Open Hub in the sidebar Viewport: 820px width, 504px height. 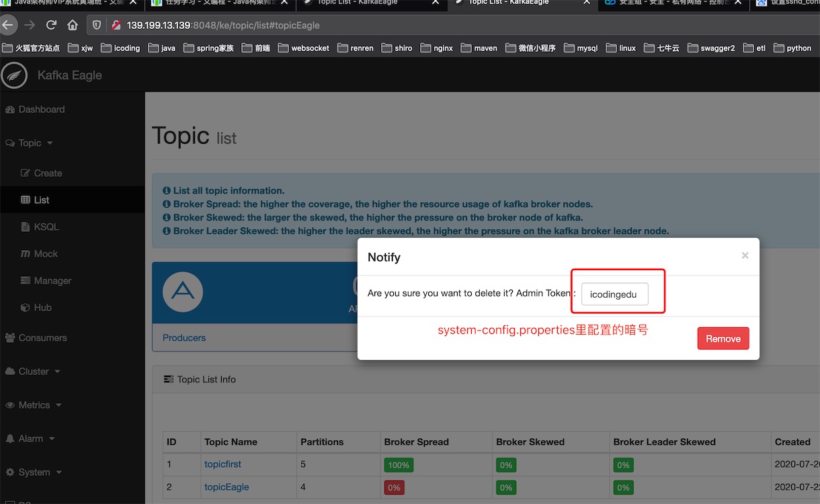(x=36, y=308)
